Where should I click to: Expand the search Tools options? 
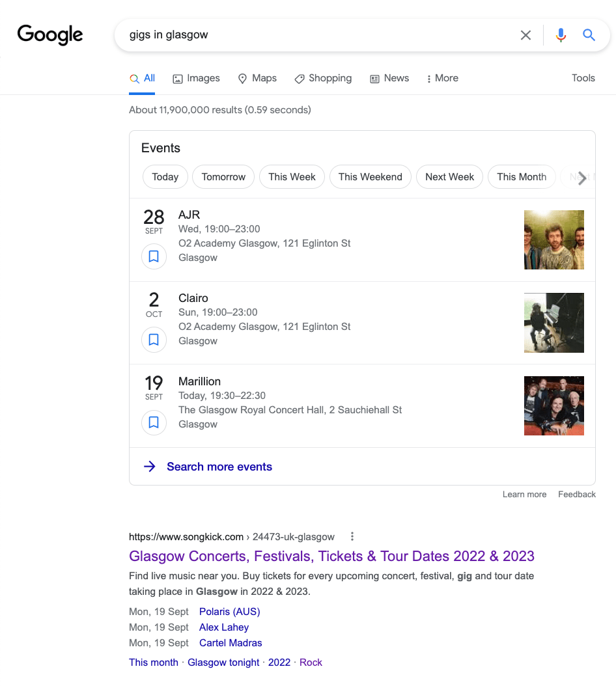click(x=583, y=77)
